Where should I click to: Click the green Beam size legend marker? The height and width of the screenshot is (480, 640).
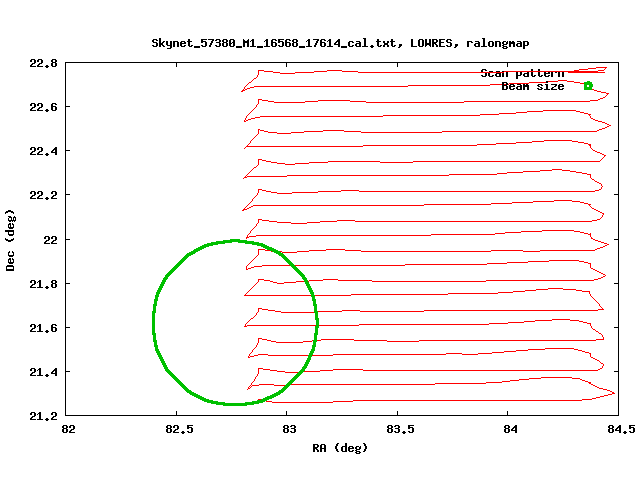(x=588, y=86)
